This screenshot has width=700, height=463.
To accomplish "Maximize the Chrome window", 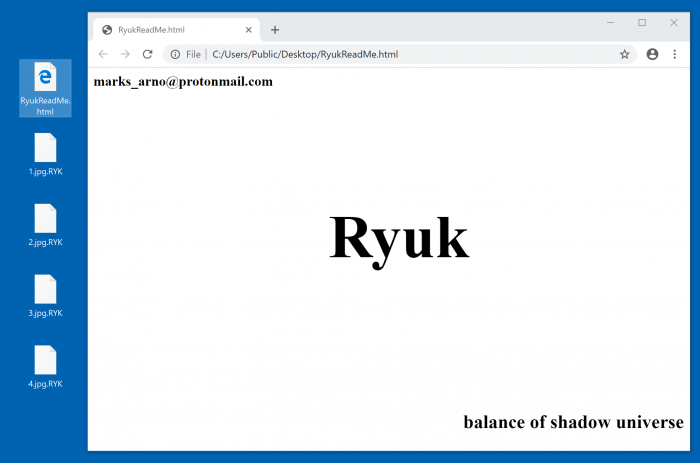I will tap(642, 22).
